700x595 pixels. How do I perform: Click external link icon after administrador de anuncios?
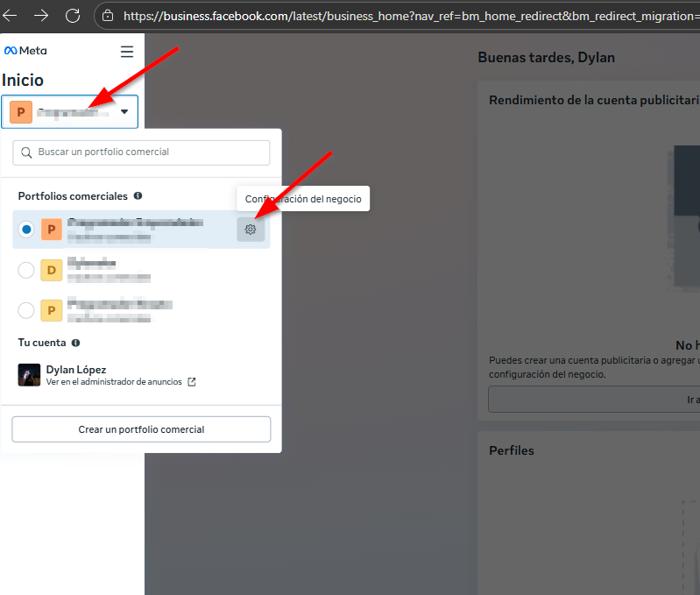[192, 382]
